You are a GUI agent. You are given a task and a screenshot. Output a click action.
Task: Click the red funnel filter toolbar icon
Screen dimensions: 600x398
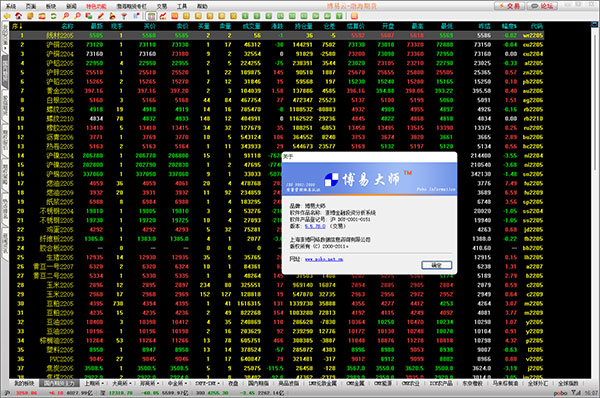[x=124, y=16]
